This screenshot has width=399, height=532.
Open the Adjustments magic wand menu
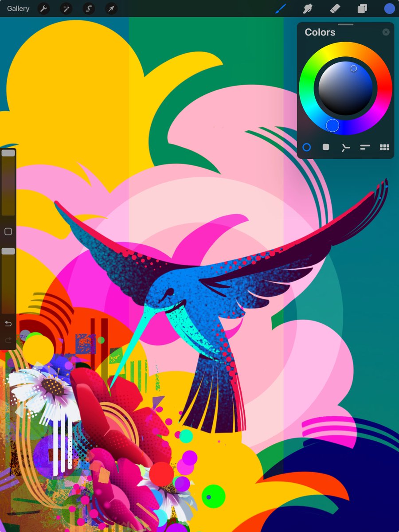[66, 8]
